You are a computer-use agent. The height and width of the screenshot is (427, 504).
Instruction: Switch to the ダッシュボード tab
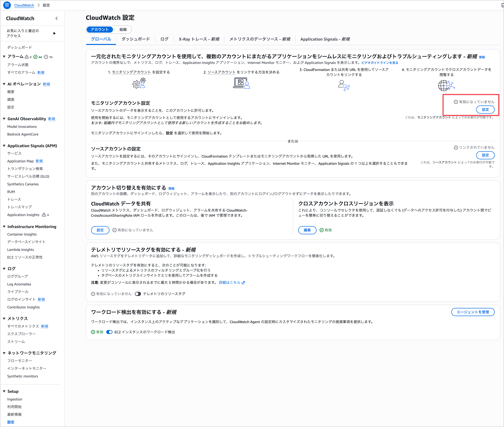point(136,39)
